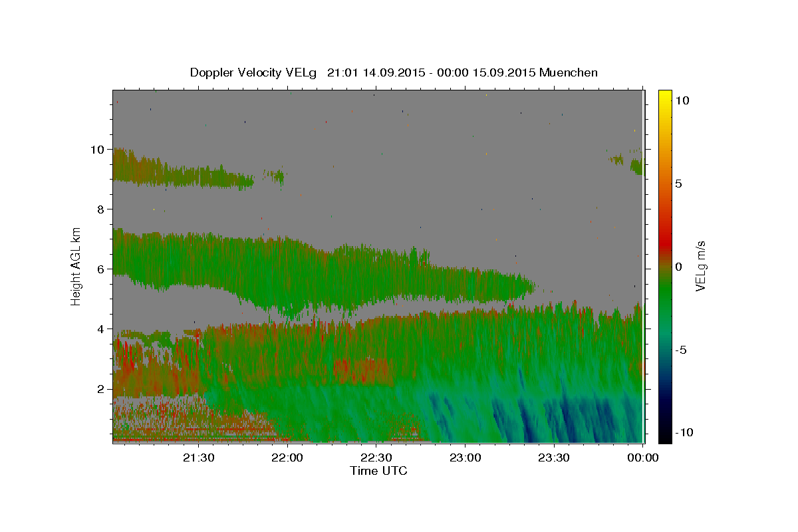Click height axis label 6
This screenshot has height=532, width=798.
point(100,269)
